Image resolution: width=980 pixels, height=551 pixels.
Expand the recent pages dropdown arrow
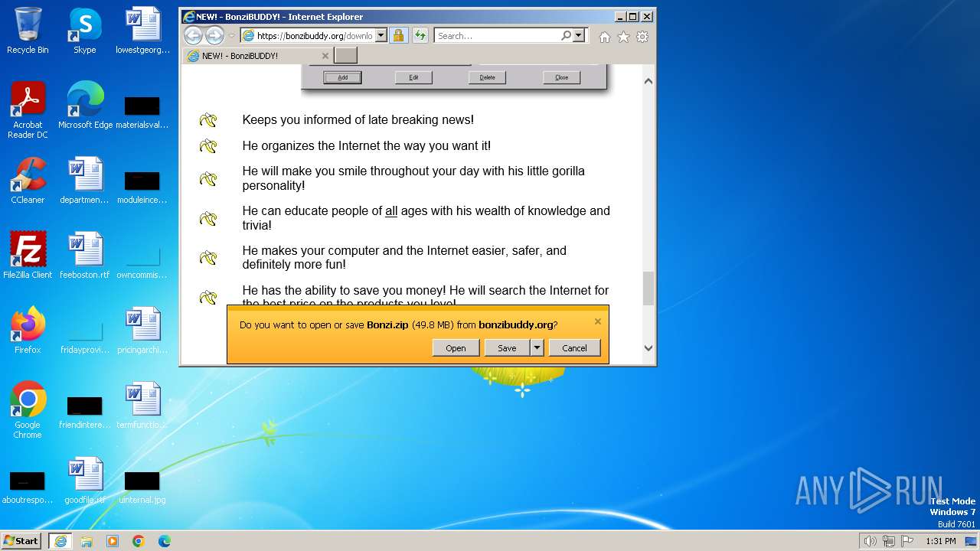pos(232,35)
